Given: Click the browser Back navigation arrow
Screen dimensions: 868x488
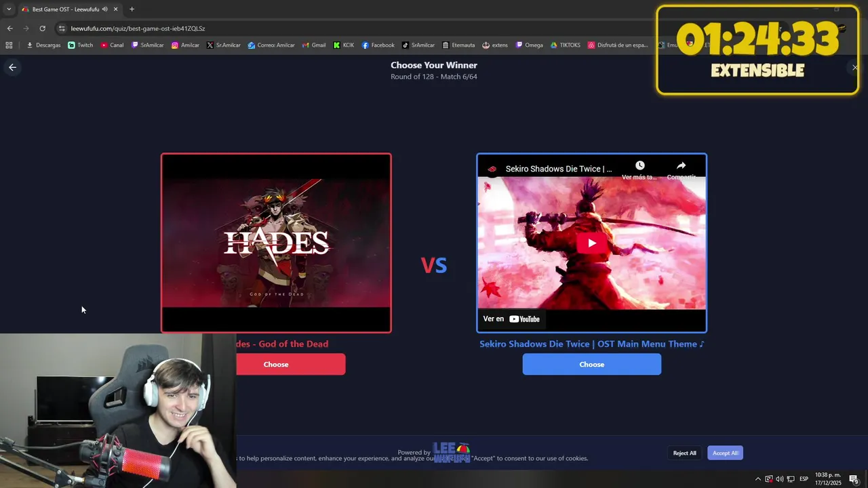Looking at the screenshot, I should [9, 28].
